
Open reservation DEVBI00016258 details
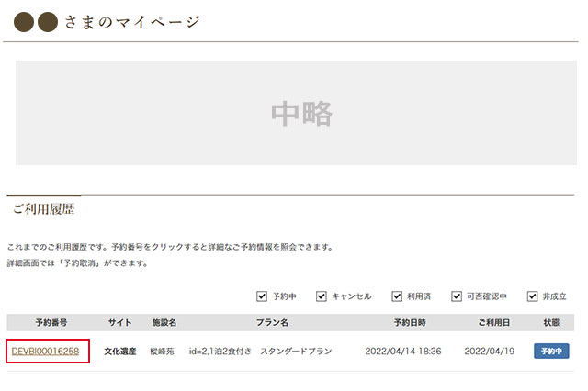45,351
